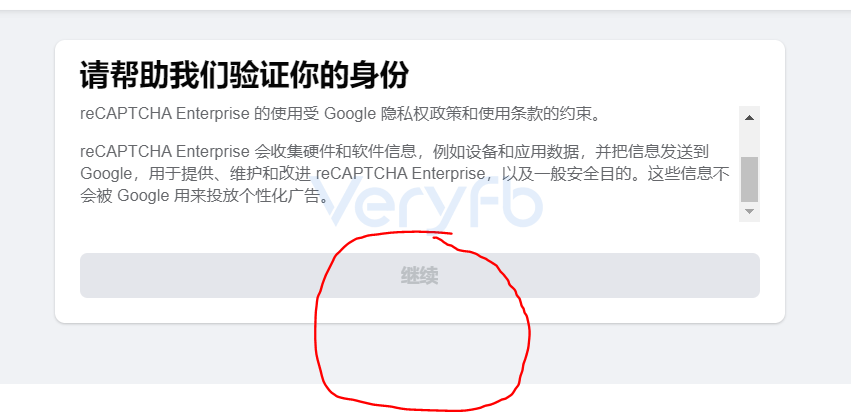The height and width of the screenshot is (412, 851).
Task: Click the words reCAPTCHA Enterprise opening the first sentence
Action: [x=164, y=114]
